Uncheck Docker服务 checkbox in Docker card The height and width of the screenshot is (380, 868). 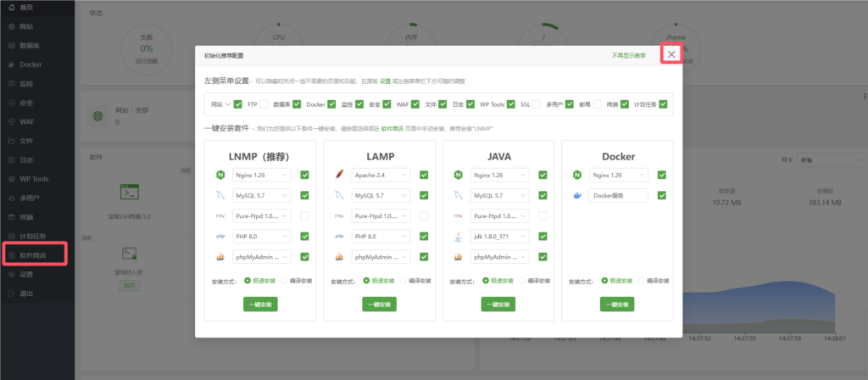pyautogui.click(x=661, y=196)
